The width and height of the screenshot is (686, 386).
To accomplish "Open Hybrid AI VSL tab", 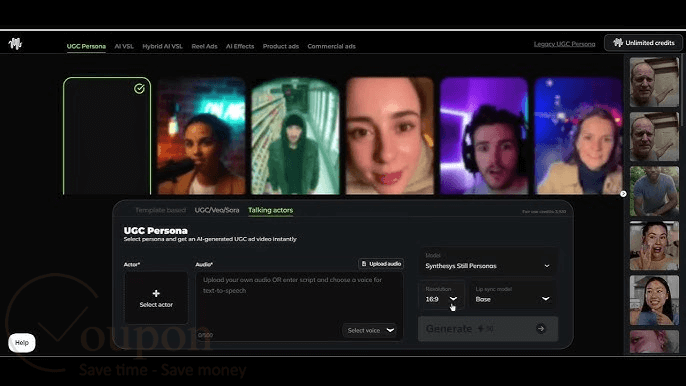I will point(162,46).
